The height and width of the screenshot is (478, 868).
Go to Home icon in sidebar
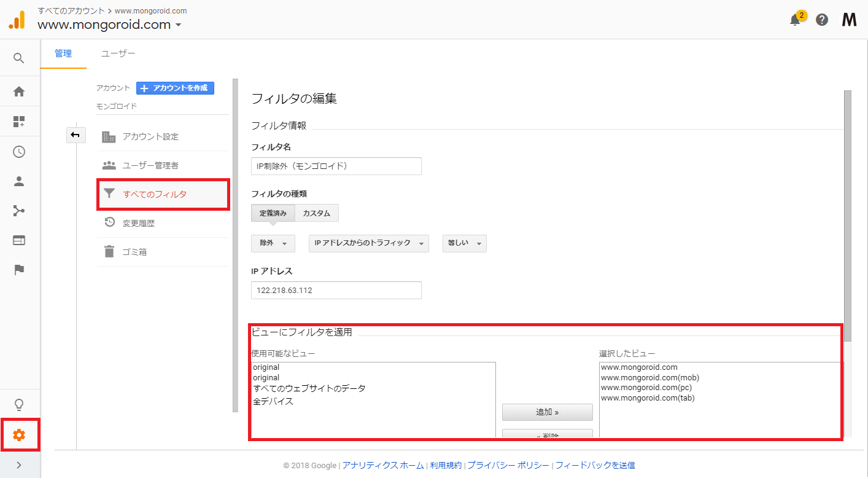pos(19,92)
